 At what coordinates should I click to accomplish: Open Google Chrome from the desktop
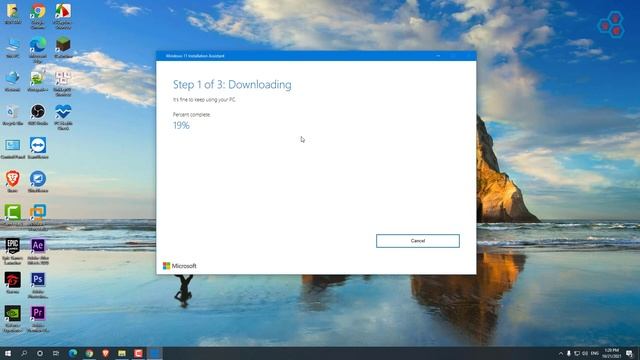point(38,16)
